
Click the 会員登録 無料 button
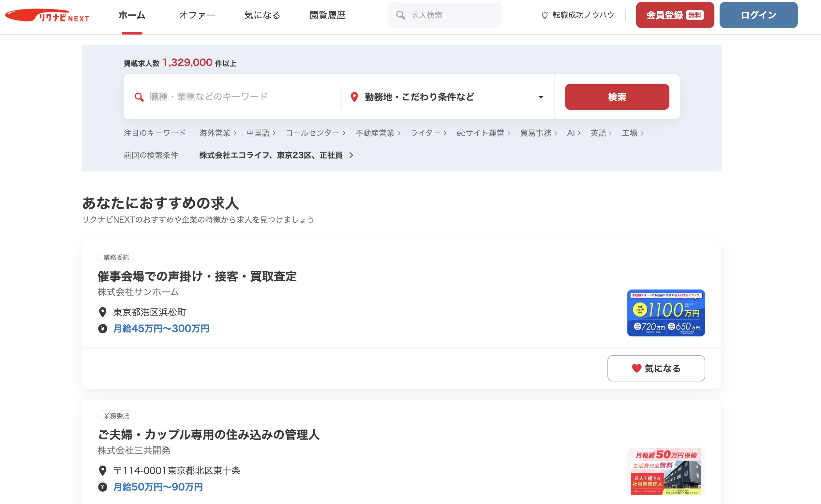675,15
